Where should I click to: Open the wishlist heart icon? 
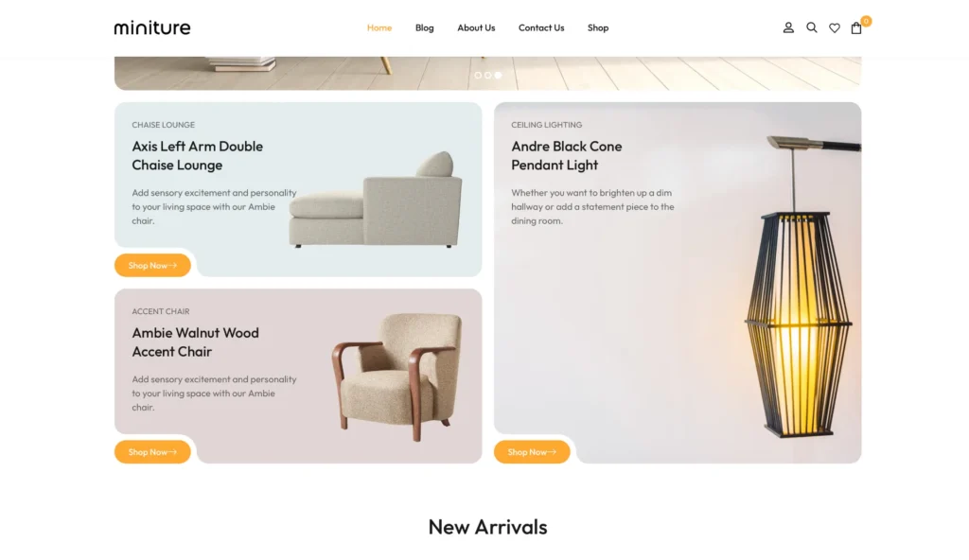pyautogui.click(x=835, y=27)
